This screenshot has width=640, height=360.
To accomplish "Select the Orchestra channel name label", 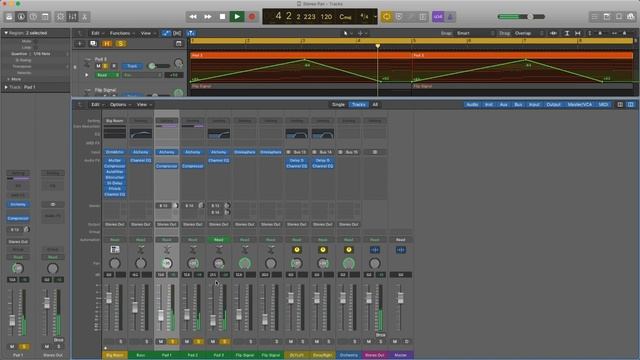I will click(349, 355).
